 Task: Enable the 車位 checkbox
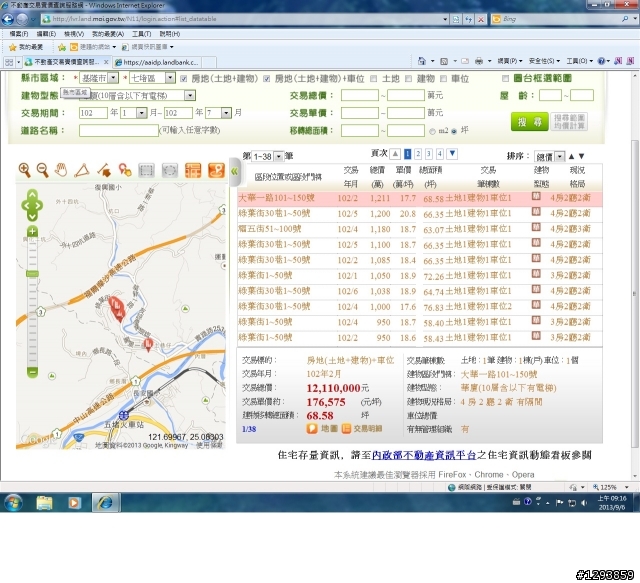point(443,79)
